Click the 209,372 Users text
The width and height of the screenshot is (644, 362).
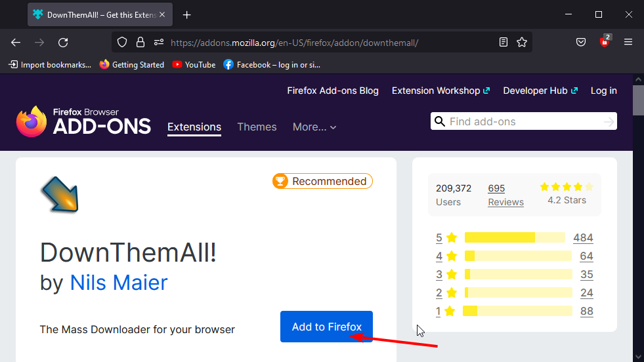point(454,195)
